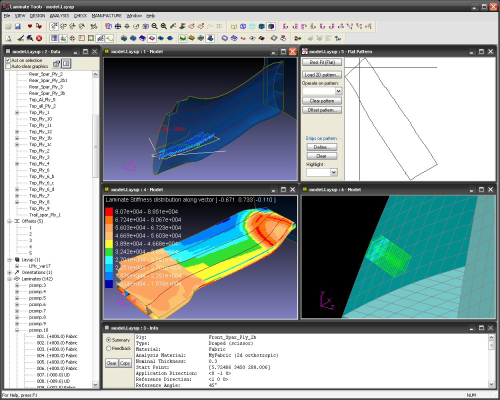
Task: Click the Info panel scroll down arrow
Action: (491, 384)
